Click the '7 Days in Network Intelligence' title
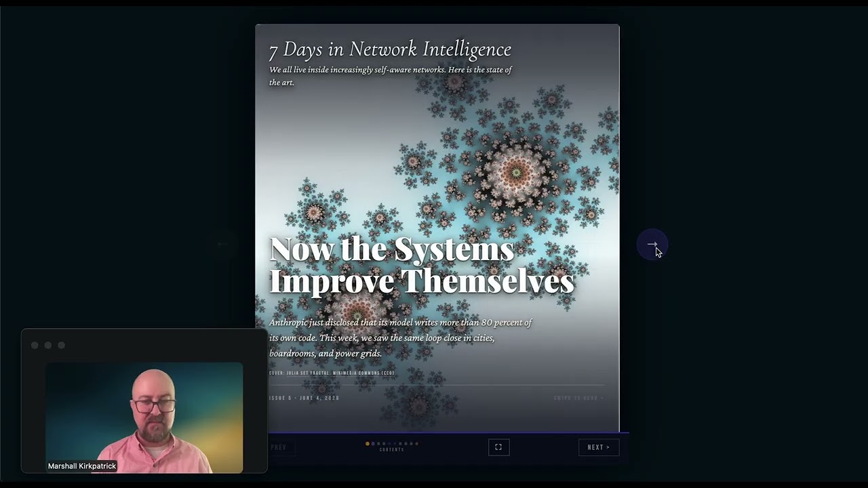The height and width of the screenshot is (488, 868). 390,49
